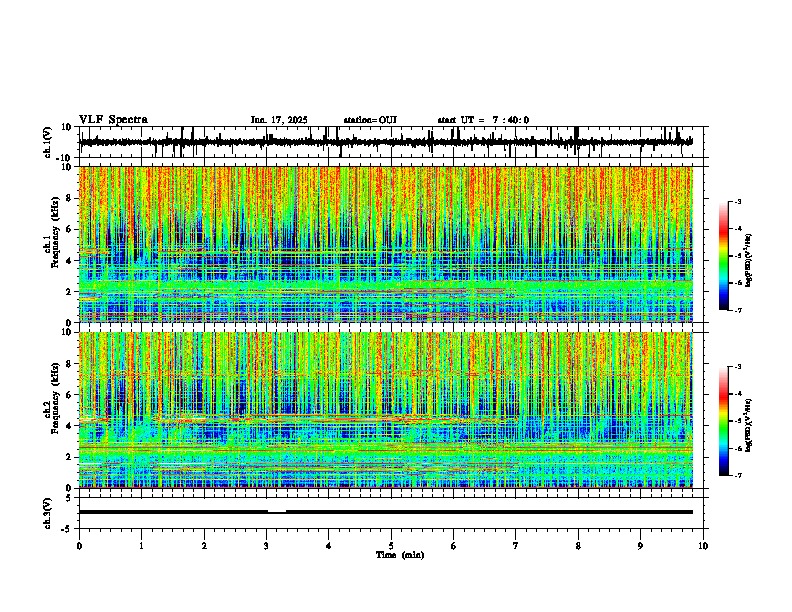Click the '-7' label on ch.2 color bar
Image resolution: width=792 pixels, height=612 pixels.
738,476
